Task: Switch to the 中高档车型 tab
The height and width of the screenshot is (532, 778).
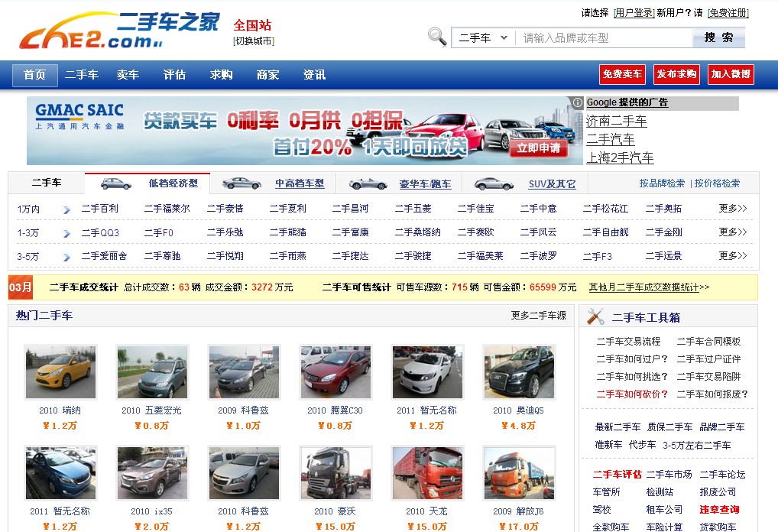Action: click(x=300, y=183)
